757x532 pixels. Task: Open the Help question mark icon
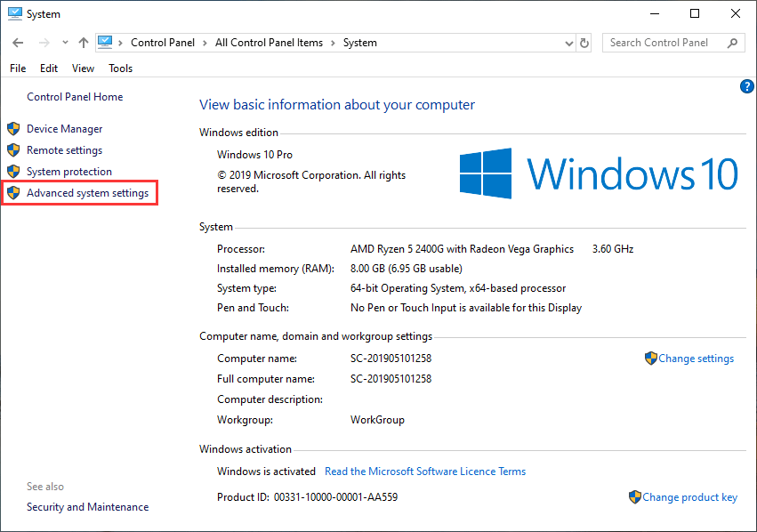click(x=747, y=86)
